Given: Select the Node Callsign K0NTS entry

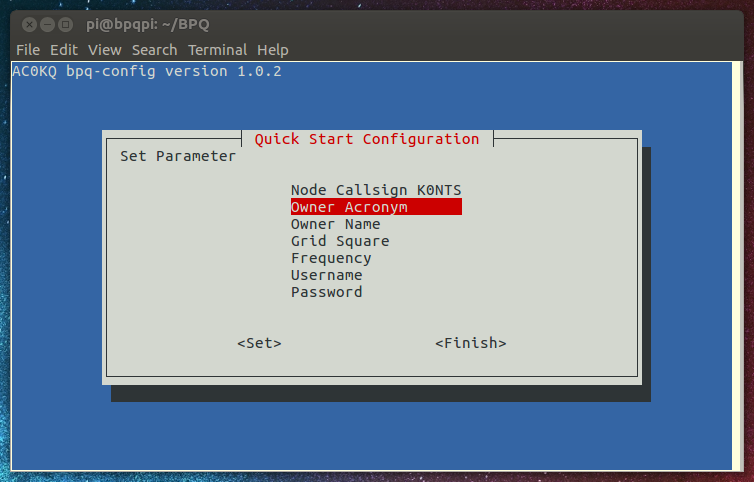Looking at the screenshot, I should 376,190.
